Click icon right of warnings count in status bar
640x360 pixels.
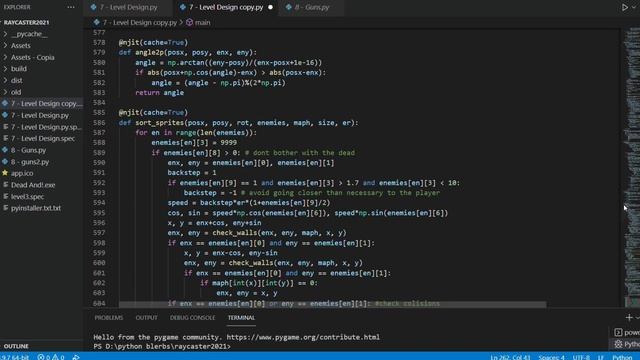pos(76,357)
